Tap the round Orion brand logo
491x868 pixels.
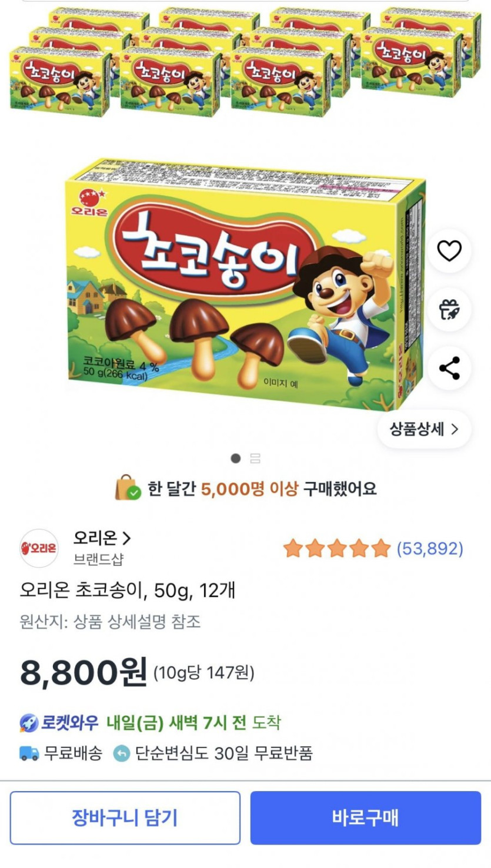(x=39, y=548)
